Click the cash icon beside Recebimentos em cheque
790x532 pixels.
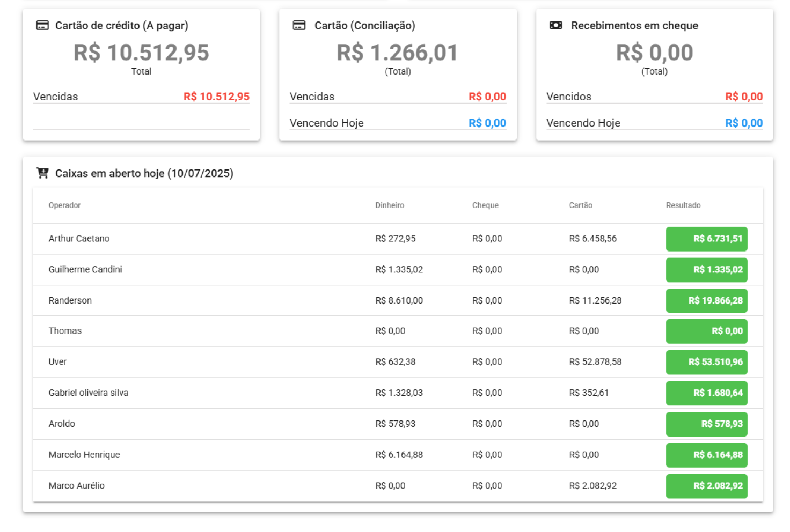tap(556, 25)
